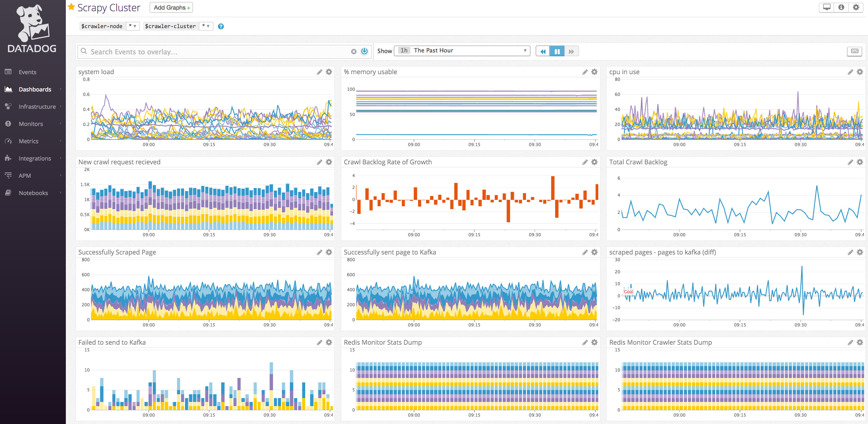Click the favorite star next to Scrapy Cluster

(x=71, y=7)
